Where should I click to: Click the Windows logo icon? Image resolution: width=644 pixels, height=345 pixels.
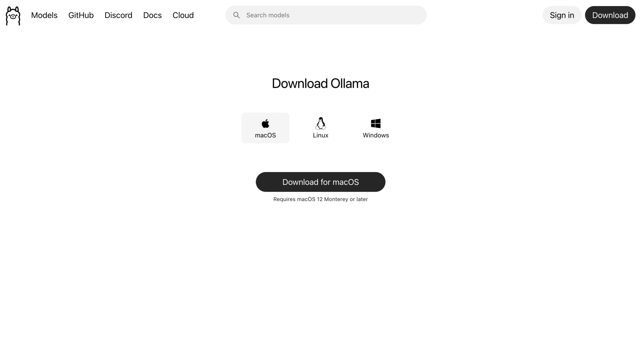point(376,123)
